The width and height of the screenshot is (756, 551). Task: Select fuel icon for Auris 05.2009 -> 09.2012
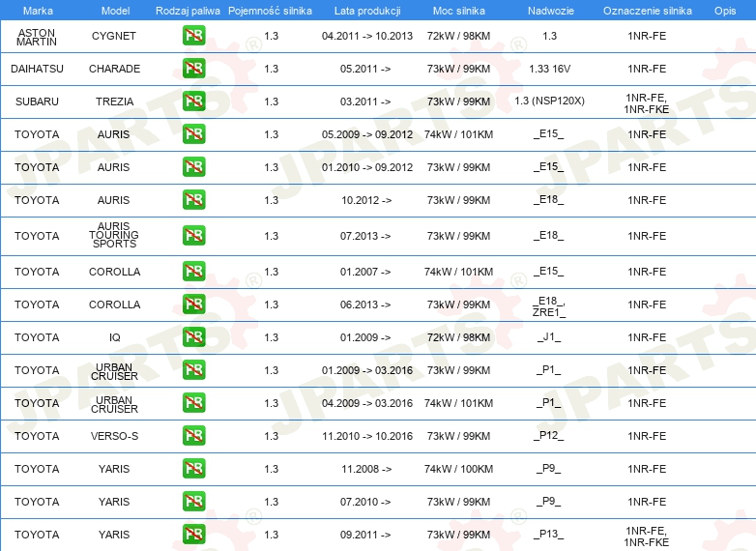click(193, 134)
